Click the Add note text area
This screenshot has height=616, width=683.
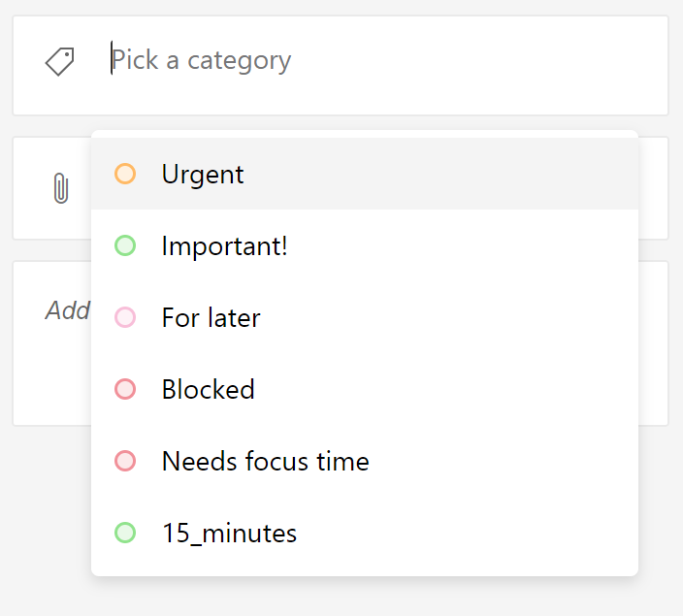[x=68, y=310]
